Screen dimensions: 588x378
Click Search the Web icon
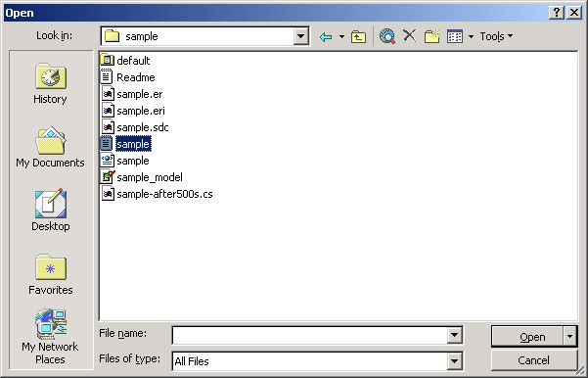click(x=387, y=36)
